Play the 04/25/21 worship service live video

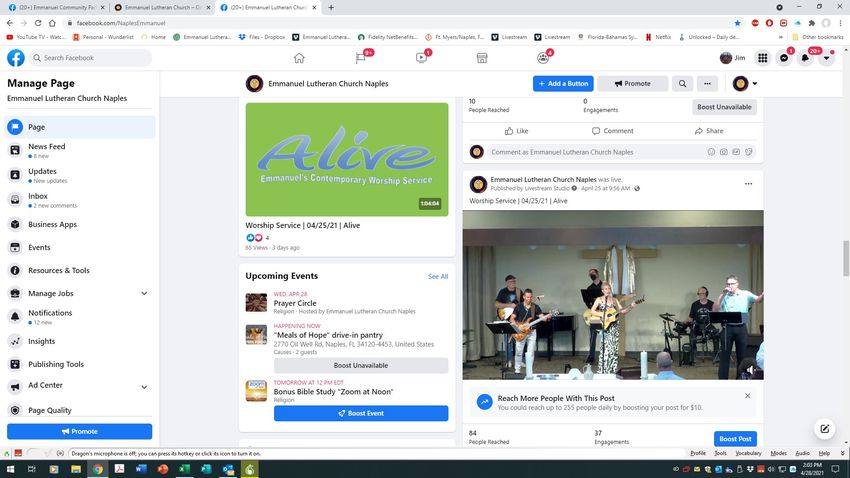point(613,295)
